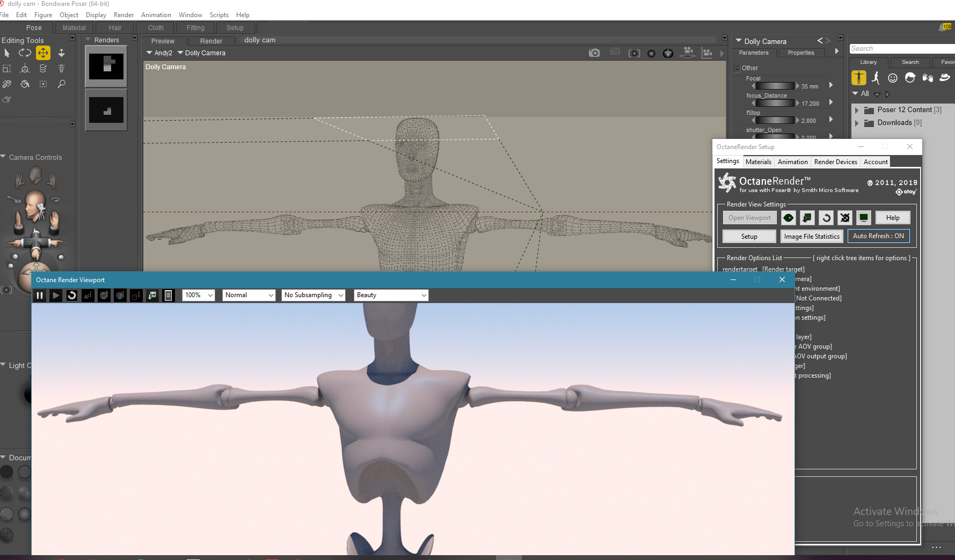Switch to the Material room tab

pos(74,28)
